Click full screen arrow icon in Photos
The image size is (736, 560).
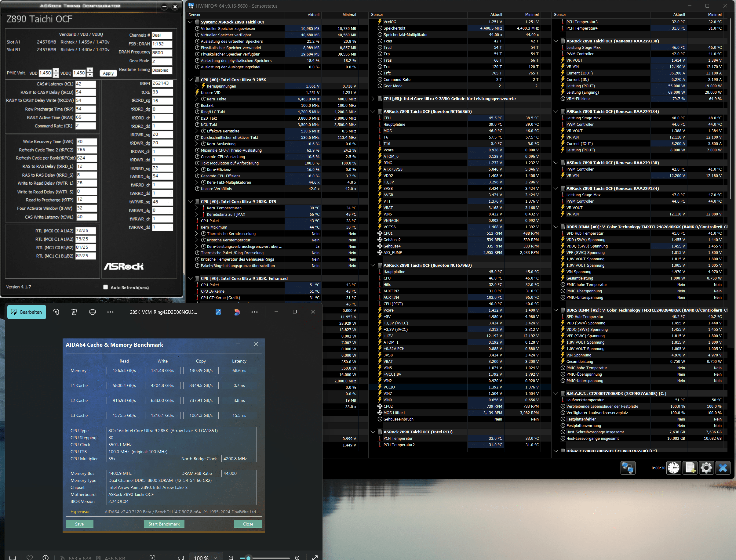coord(315,557)
